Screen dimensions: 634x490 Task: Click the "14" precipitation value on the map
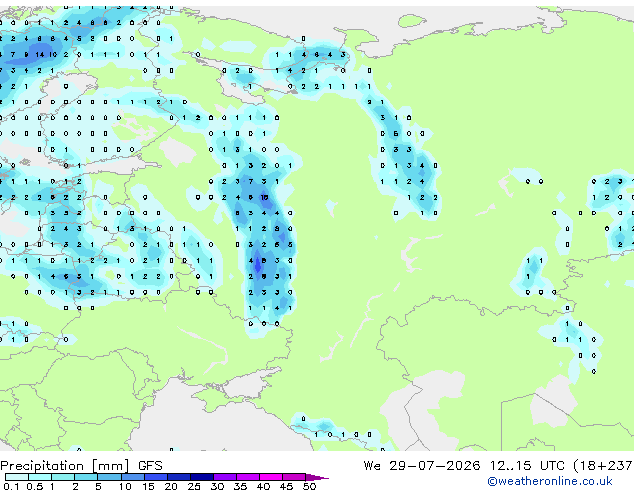[x=40, y=54]
